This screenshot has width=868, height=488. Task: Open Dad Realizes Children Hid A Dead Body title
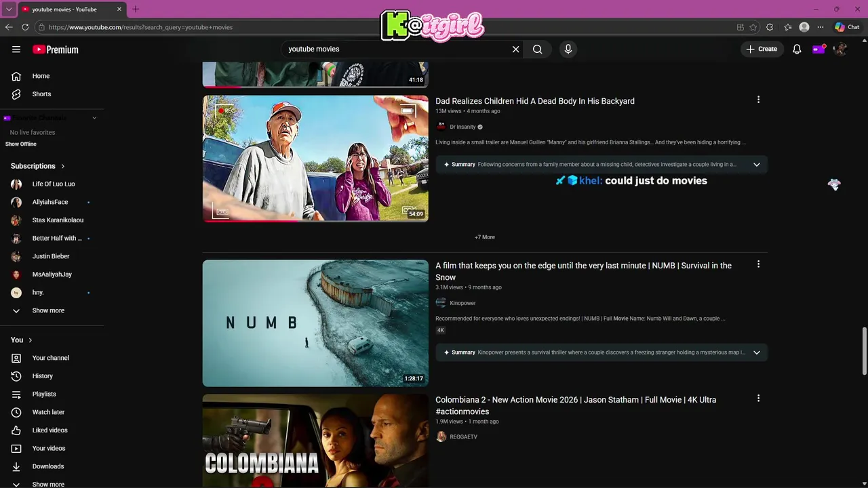point(535,101)
